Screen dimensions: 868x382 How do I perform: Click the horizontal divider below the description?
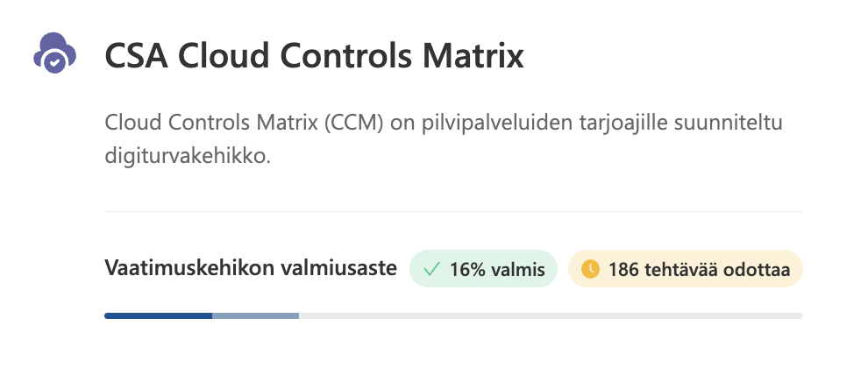pyautogui.click(x=453, y=212)
